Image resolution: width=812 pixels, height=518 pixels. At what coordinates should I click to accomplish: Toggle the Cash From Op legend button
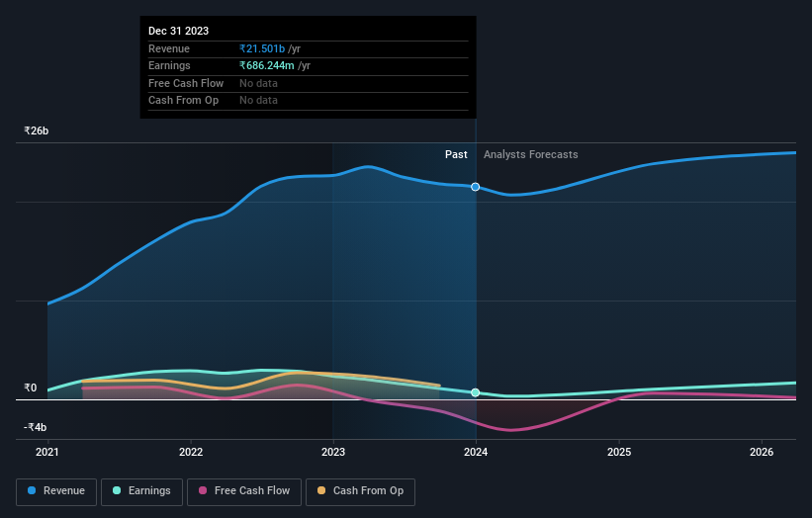coord(360,491)
